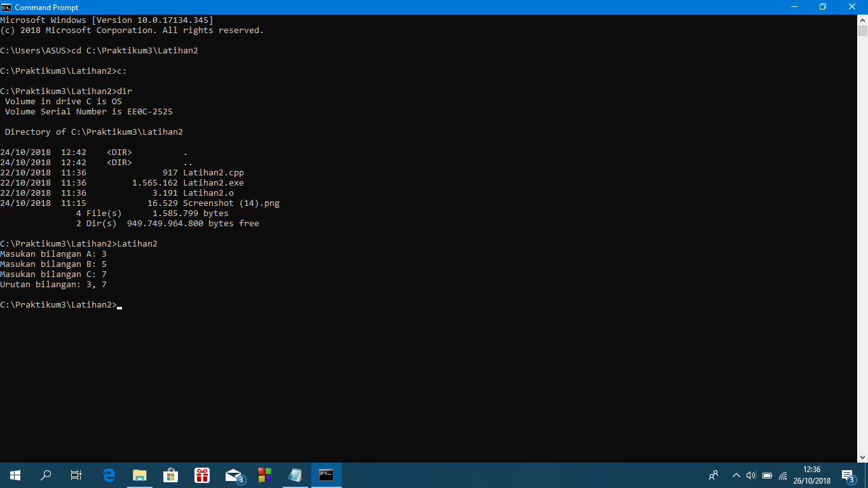Switch to the notepad-style taskbar app
Image resolution: width=868 pixels, height=488 pixels.
(x=295, y=475)
